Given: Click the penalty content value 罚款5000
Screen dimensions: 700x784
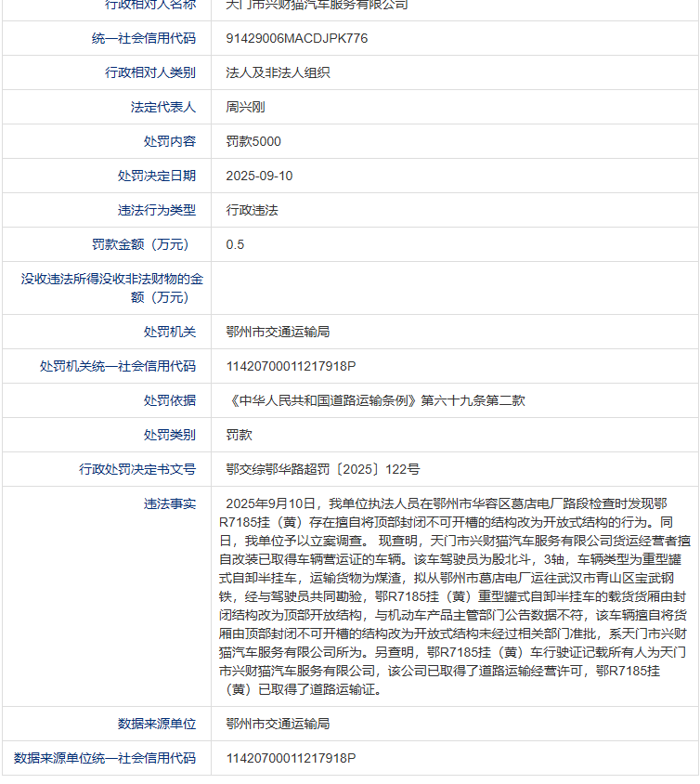Looking at the screenshot, I should (253, 141).
